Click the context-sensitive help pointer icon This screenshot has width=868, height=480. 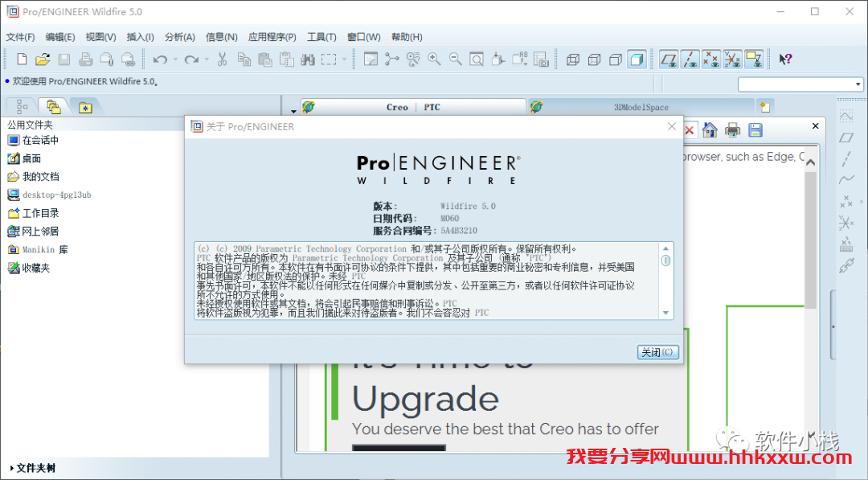(785, 59)
